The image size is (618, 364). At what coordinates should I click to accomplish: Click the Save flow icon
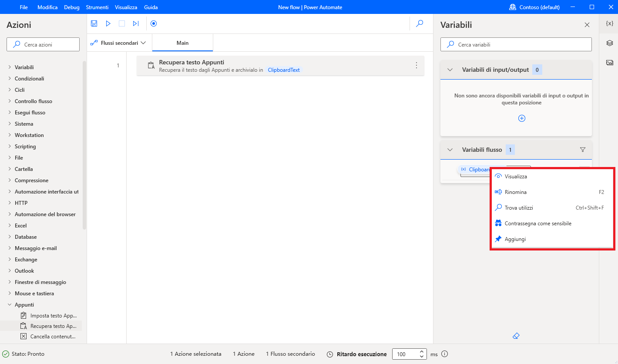94,23
